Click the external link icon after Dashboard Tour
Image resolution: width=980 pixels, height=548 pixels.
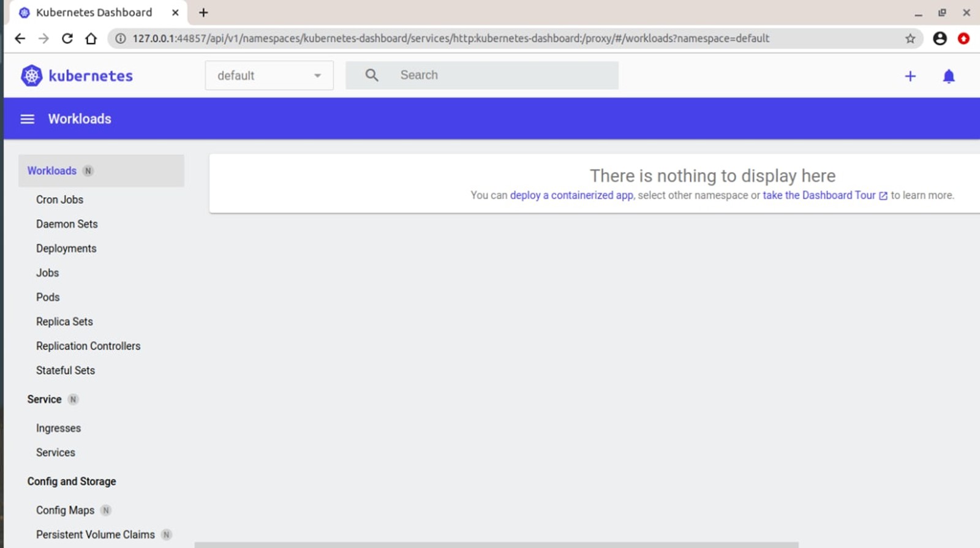tap(883, 196)
